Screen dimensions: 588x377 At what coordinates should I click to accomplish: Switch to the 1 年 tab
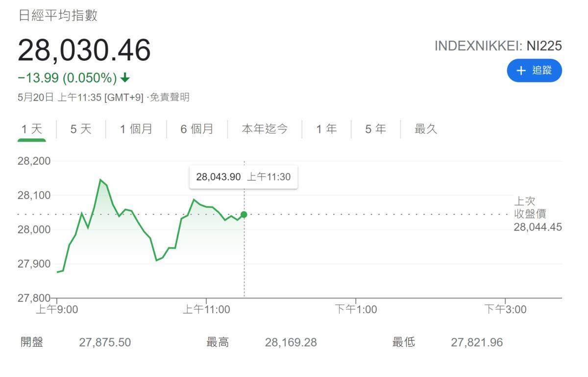pos(326,129)
